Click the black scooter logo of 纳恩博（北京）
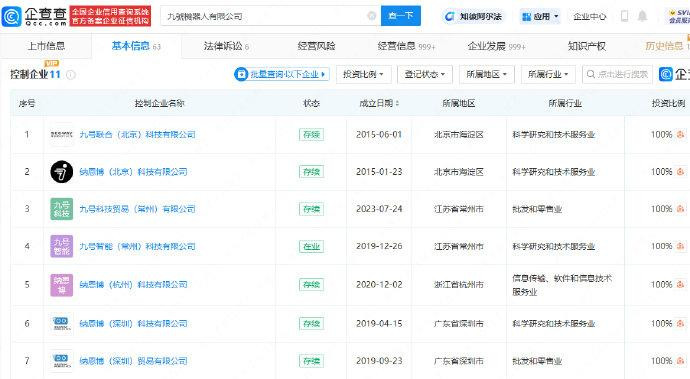 [x=62, y=172]
